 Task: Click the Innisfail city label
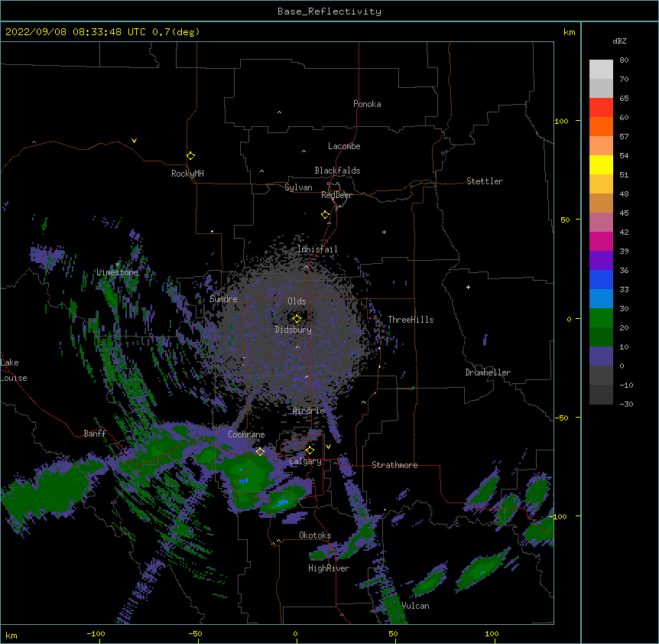317,249
